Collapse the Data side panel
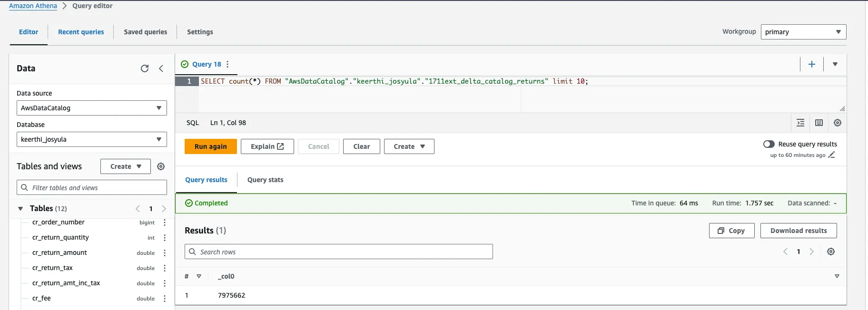Viewport: 868px width, 310px height. 161,68
